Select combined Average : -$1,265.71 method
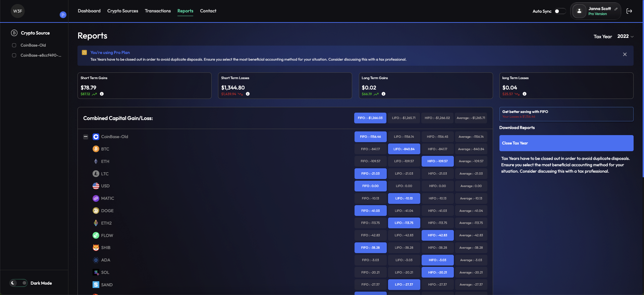 (x=471, y=118)
